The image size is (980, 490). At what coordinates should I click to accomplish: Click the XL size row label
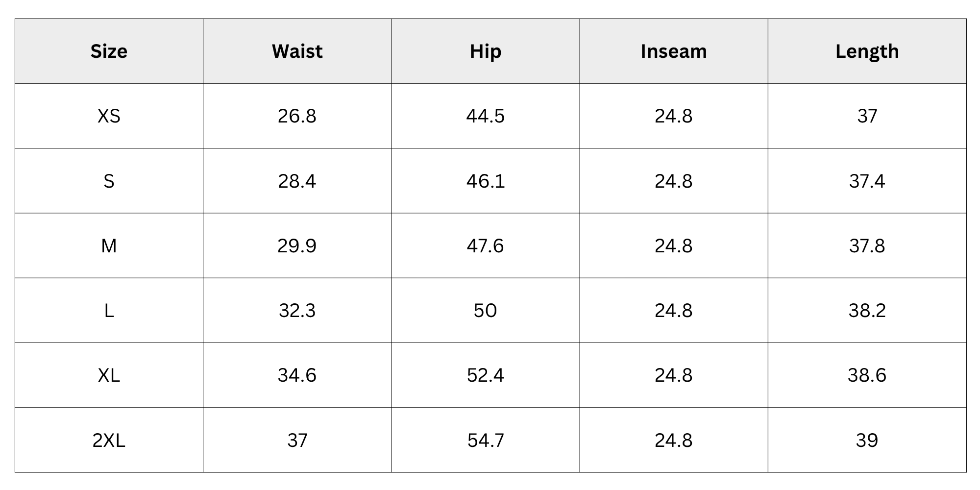tap(109, 375)
